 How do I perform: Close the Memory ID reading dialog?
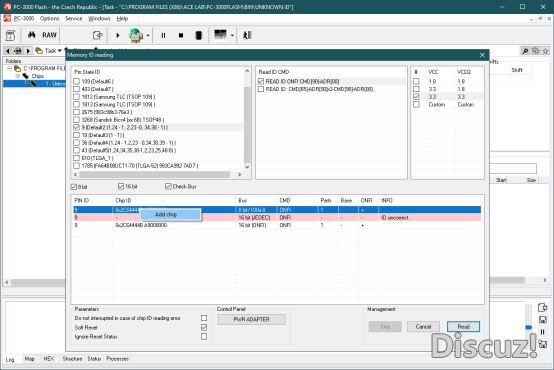click(x=482, y=55)
